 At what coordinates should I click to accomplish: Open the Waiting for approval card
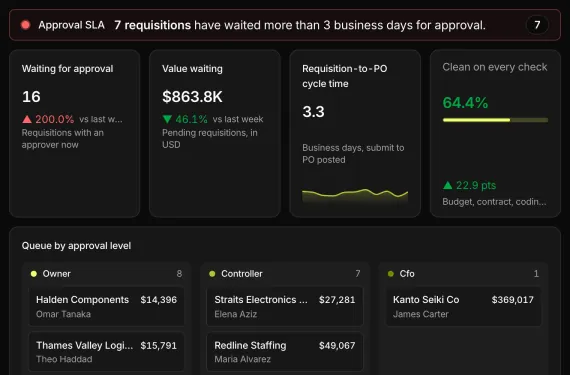pyautogui.click(x=75, y=133)
